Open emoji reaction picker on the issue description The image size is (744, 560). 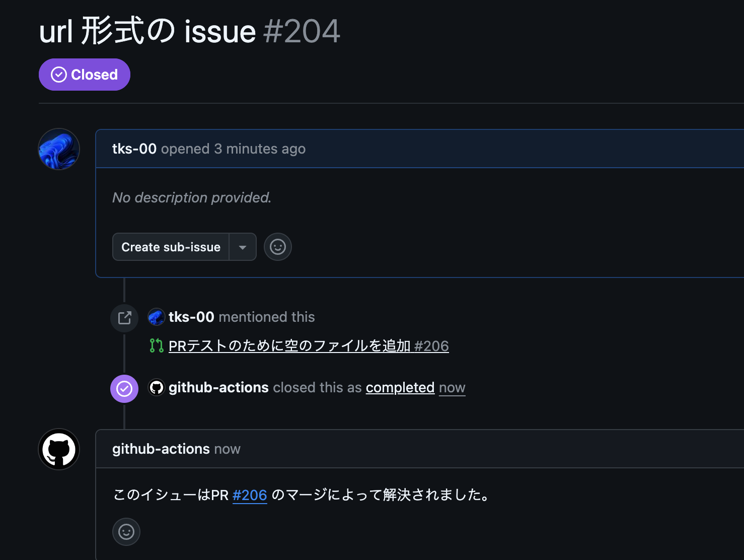(277, 247)
